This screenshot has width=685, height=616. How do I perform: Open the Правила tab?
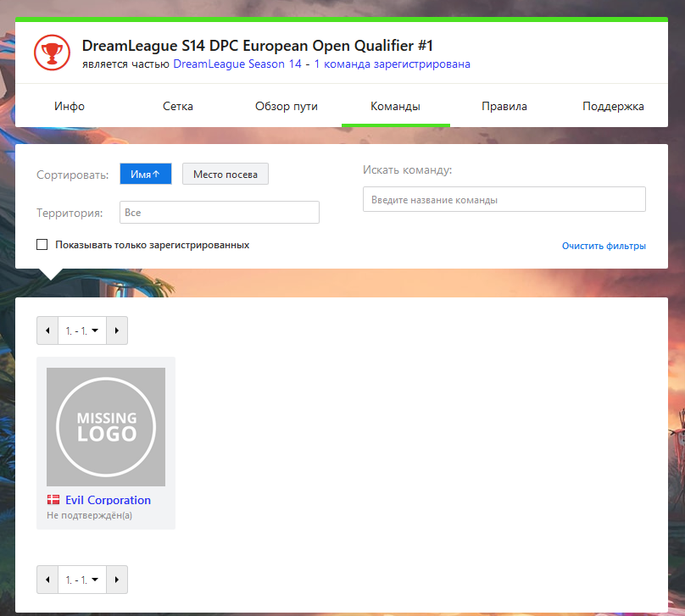coord(504,106)
